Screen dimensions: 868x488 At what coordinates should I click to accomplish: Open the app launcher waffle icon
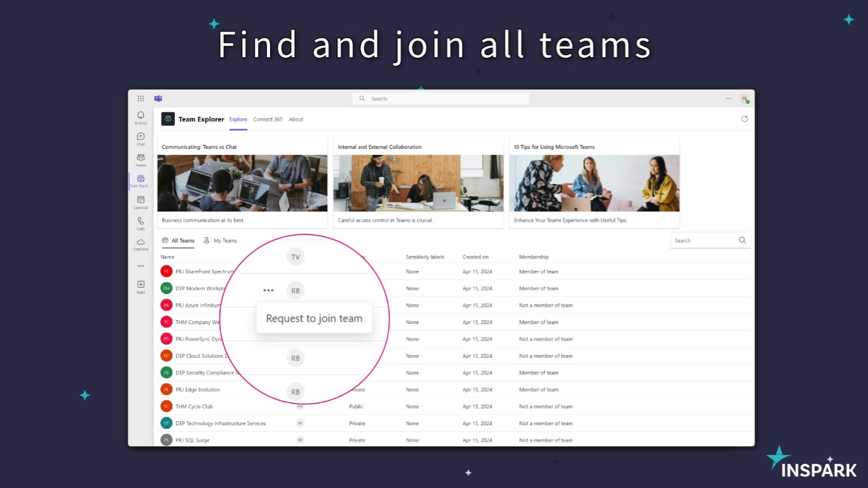(140, 98)
